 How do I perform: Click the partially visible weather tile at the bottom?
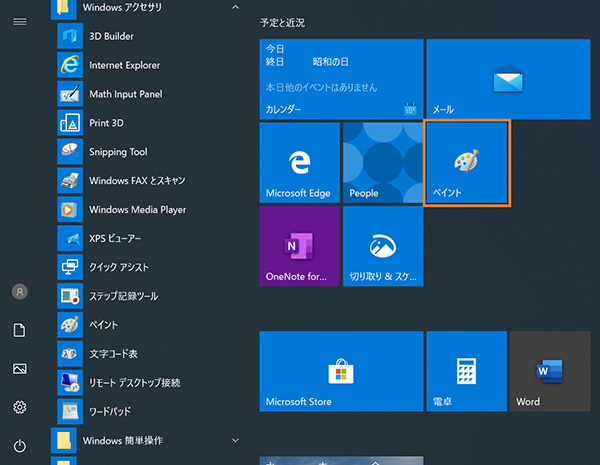(341, 460)
